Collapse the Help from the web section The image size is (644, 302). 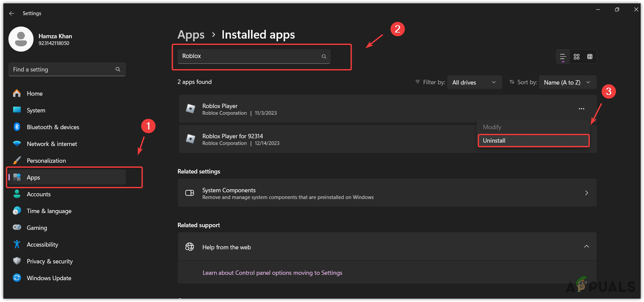586,247
